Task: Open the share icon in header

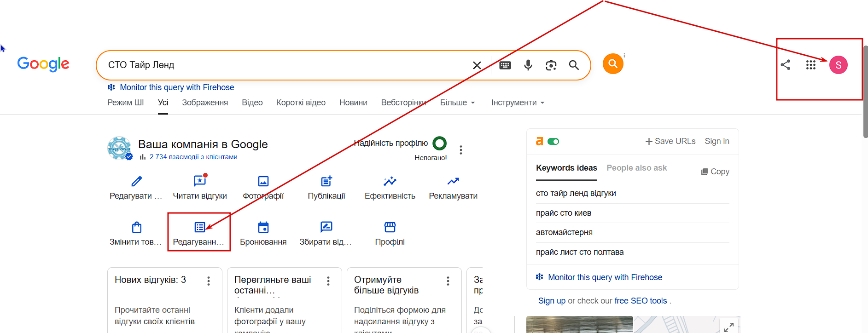Action: 786,65
